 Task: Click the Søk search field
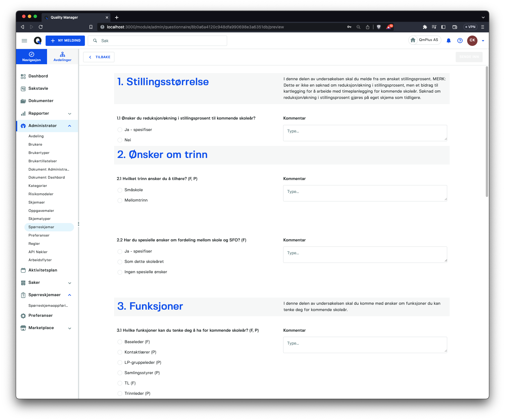[157, 41]
